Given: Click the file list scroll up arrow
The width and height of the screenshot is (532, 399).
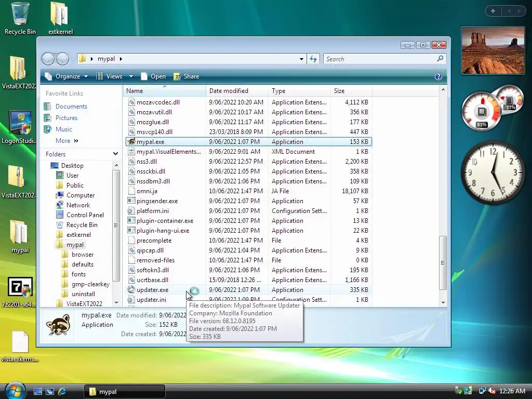Looking at the screenshot, I should pyautogui.click(x=443, y=89).
